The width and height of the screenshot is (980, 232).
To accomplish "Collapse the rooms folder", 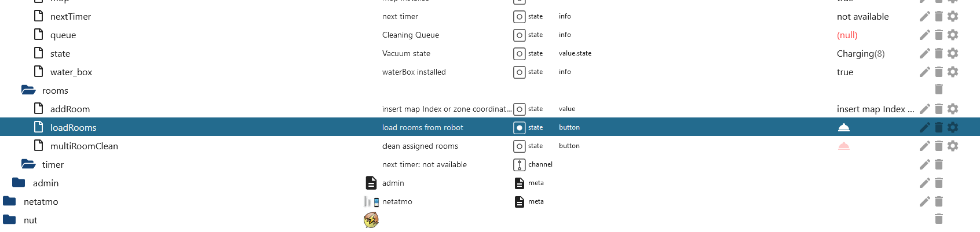I will (x=28, y=91).
